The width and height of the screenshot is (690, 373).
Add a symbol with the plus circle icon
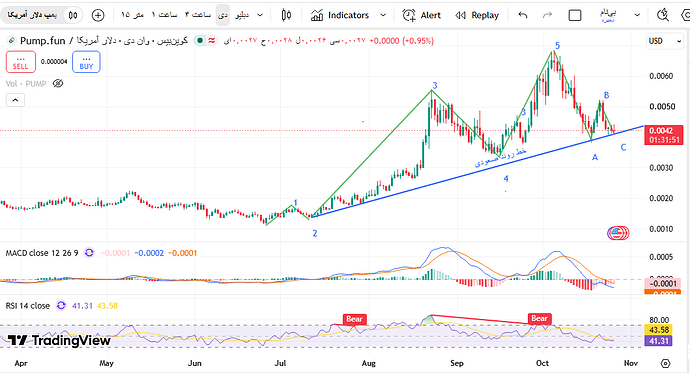[98, 15]
